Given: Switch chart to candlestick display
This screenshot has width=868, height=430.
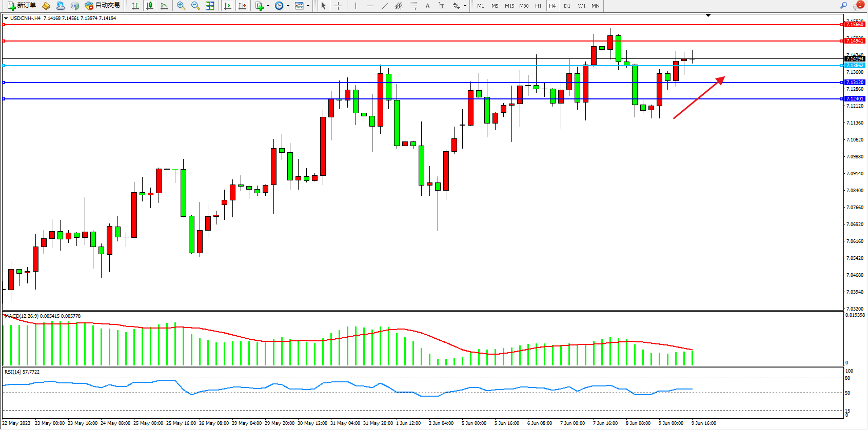Looking at the screenshot, I should [x=150, y=6].
